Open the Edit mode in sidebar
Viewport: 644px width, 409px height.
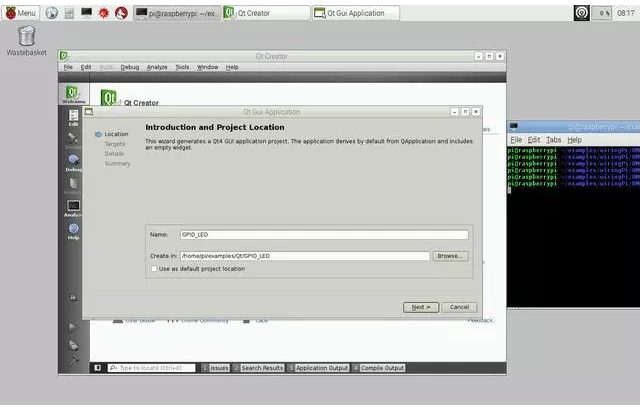(73, 117)
